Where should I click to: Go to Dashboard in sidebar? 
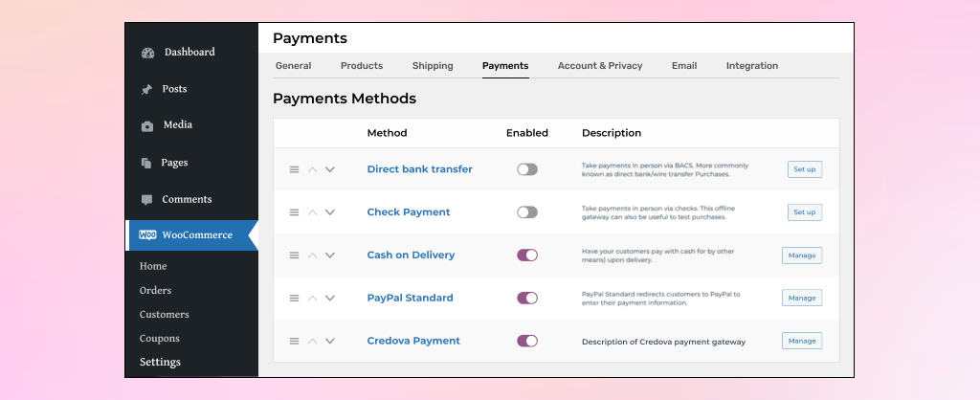tap(189, 52)
